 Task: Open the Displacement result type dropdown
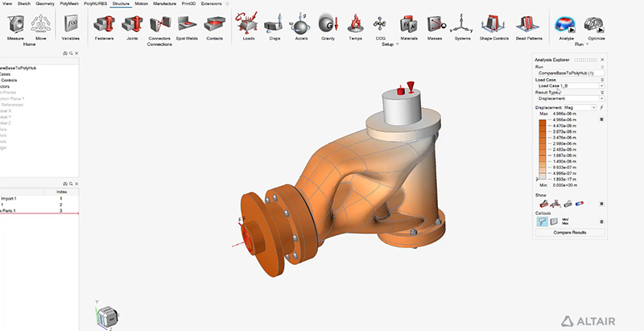click(570, 98)
